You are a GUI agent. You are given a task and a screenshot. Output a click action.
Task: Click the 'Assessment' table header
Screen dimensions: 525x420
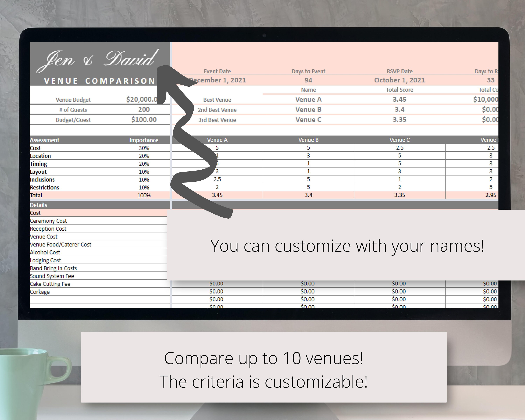click(x=45, y=140)
